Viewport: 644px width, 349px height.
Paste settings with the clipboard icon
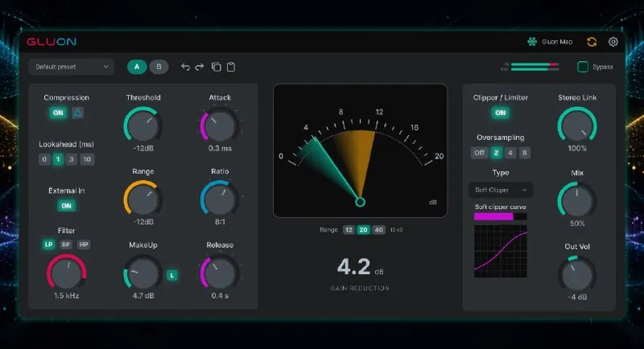coord(231,67)
